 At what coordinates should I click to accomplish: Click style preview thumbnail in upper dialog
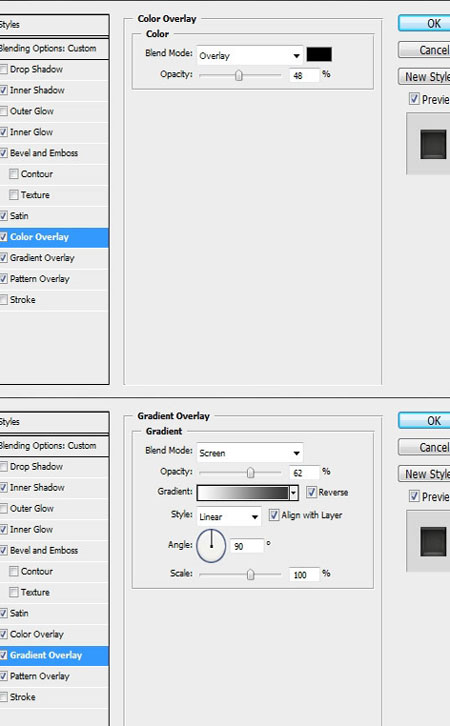[x=433, y=144]
